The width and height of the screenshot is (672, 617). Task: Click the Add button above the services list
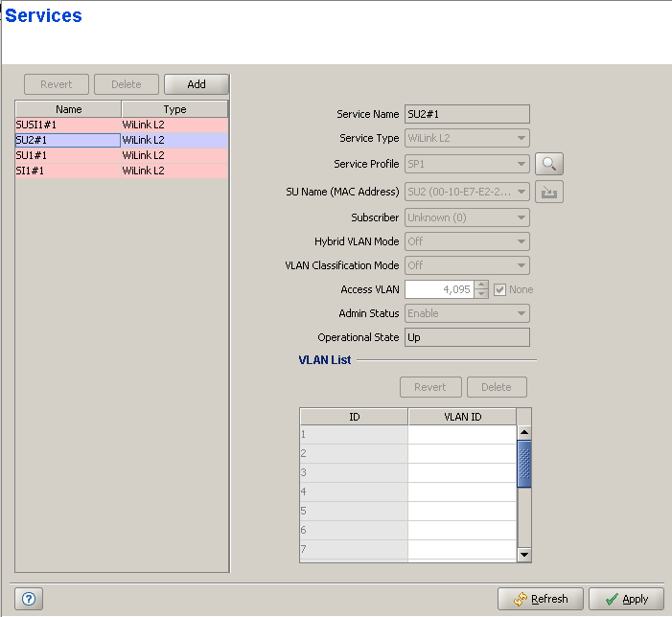(197, 84)
